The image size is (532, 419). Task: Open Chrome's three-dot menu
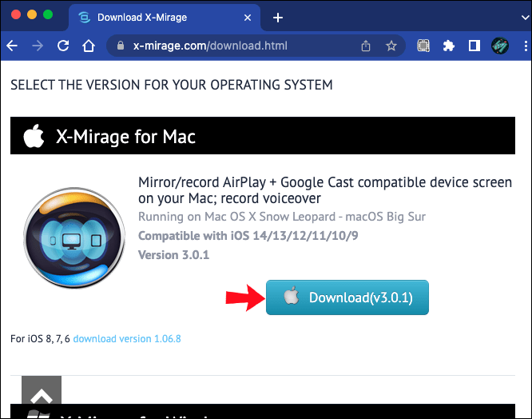pos(526,46)
